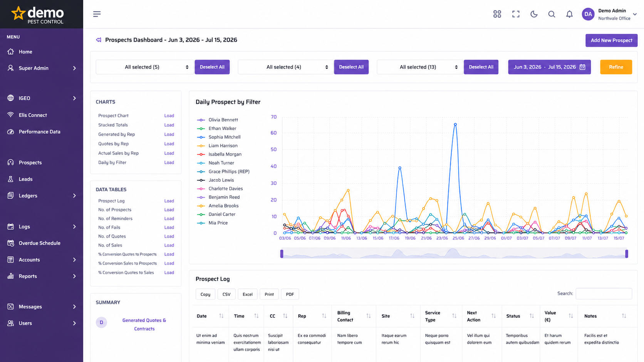This screenshot has width=644, height=362.
Task: Click the fullscreen icon
Action: coord(516,14)
